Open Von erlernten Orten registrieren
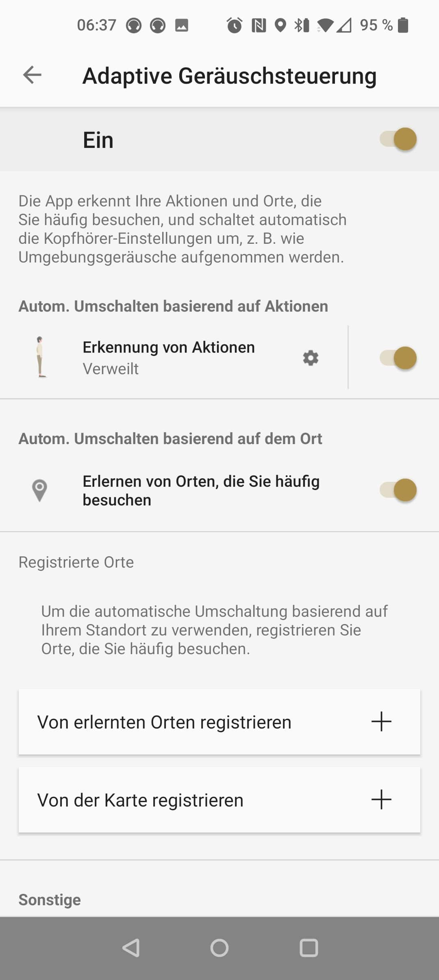 coord(164,722)
